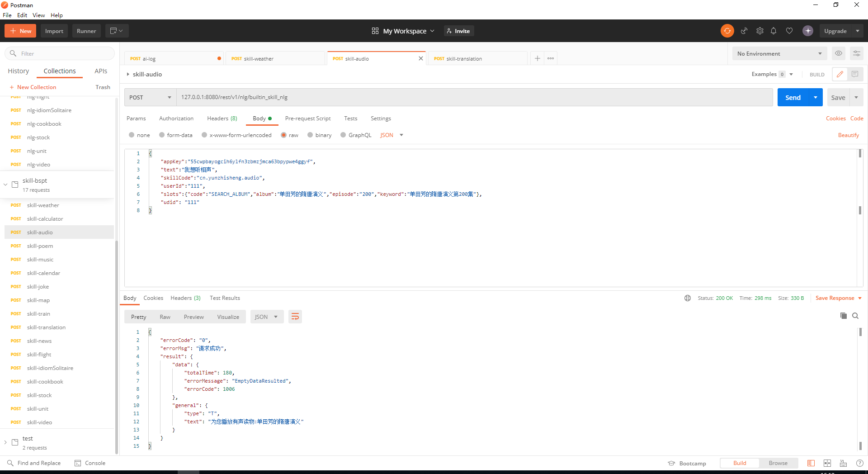
Task: Open new window dropdown icon
Action: click(117, 31)
